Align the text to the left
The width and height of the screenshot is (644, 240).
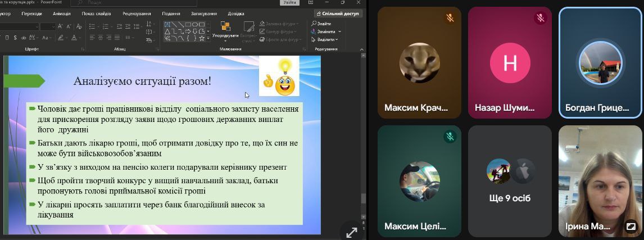(x=92, y=38)
